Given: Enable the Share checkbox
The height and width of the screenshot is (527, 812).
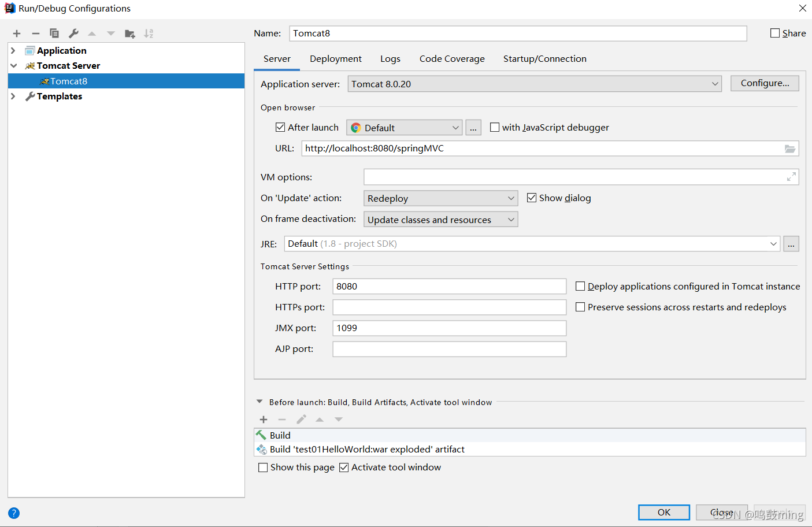Looking at the screenshot, I should [775, 33].
